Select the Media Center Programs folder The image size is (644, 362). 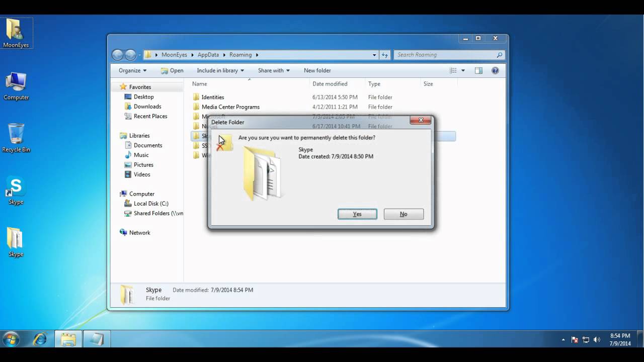[x=323, y=107]
